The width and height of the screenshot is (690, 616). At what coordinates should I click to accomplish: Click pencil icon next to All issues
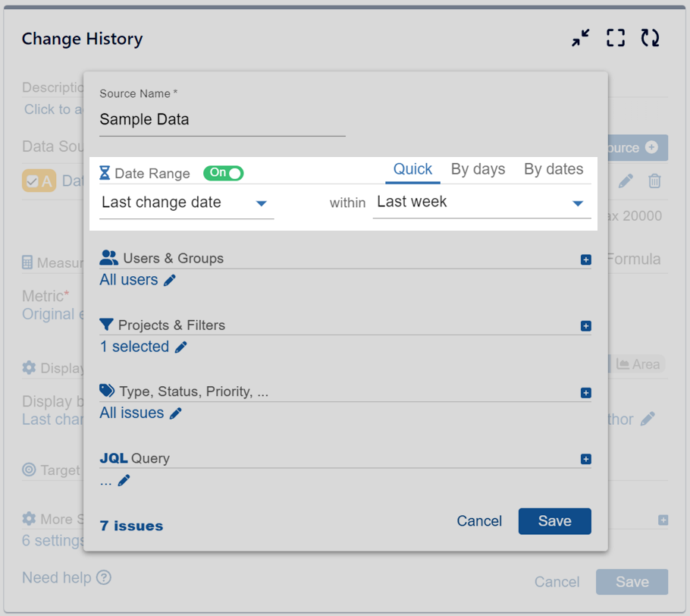click(175, 413)
